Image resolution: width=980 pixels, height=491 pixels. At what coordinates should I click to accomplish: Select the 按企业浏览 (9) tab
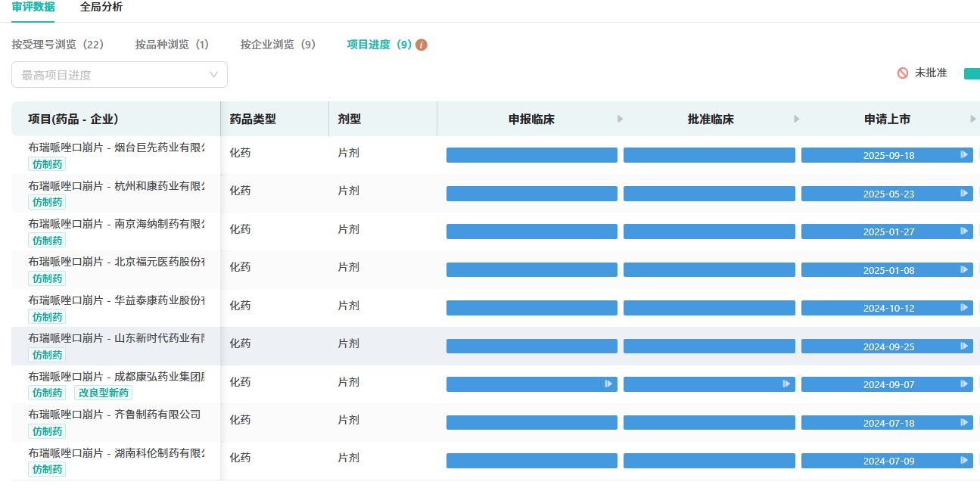click(x=278, y=45)
